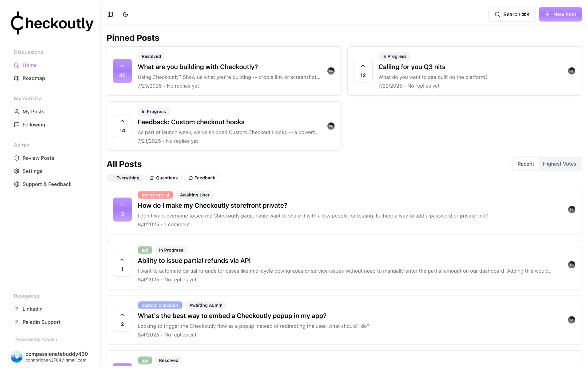This screenshot has width=588, height=368.
Task: Filter posts by Questions
Action: point(164,178)
